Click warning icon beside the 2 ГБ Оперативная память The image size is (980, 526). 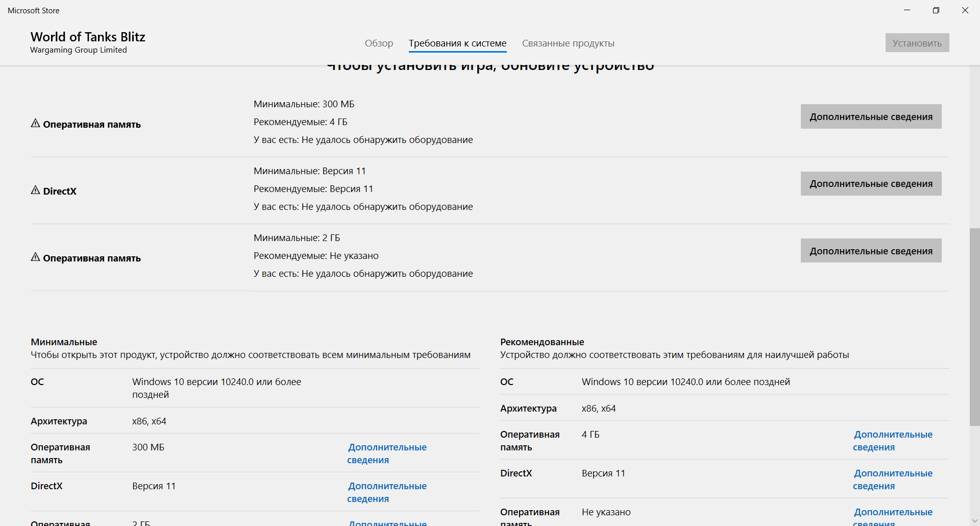click(x=35, y=257)
